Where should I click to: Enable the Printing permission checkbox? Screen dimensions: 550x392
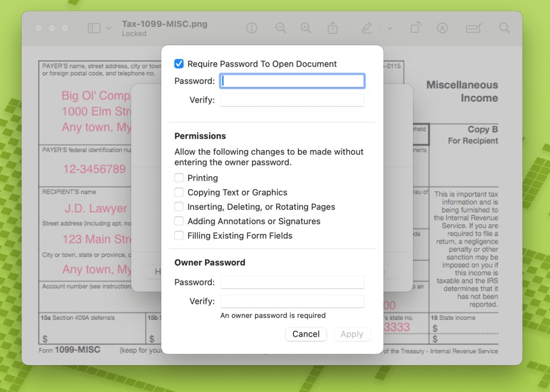pyautogui.click(x=179, y=178)
